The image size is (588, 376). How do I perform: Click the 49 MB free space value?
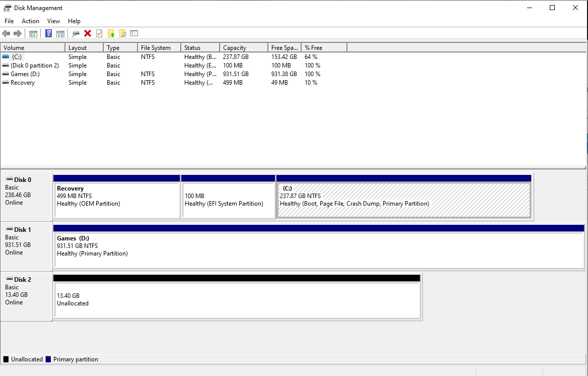point(280,83)
